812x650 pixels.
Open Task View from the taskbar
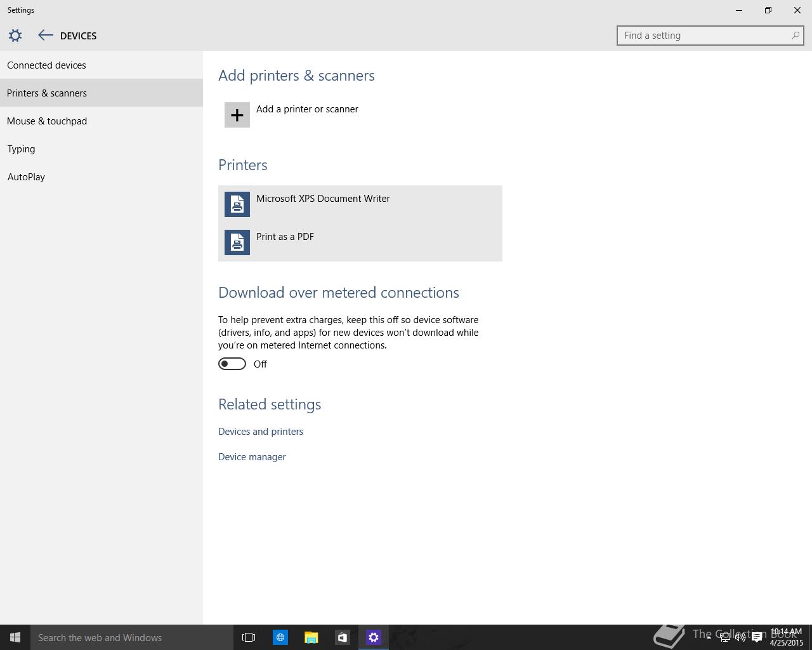coord(249,637)
